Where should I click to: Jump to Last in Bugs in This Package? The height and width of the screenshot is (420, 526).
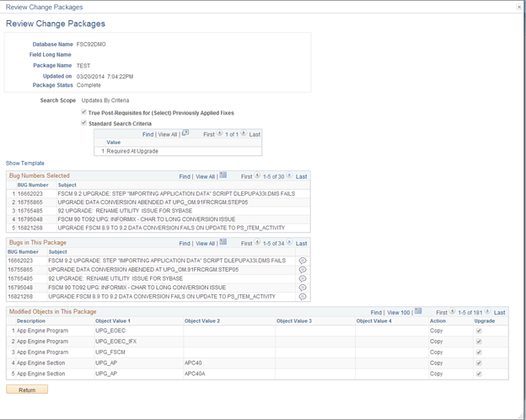click(x=301, y=244)
